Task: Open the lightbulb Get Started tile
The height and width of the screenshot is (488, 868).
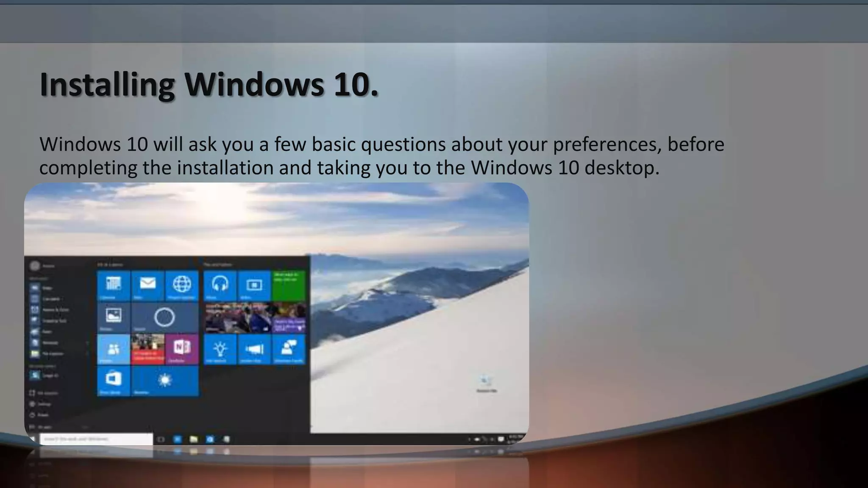Action: tap(220, 349)
